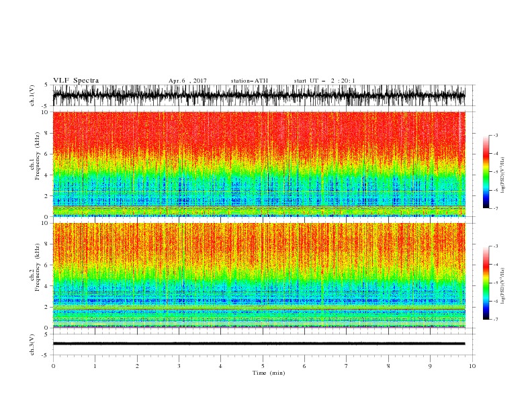Click the time axis tick label "3"

(x=179, y=366)
